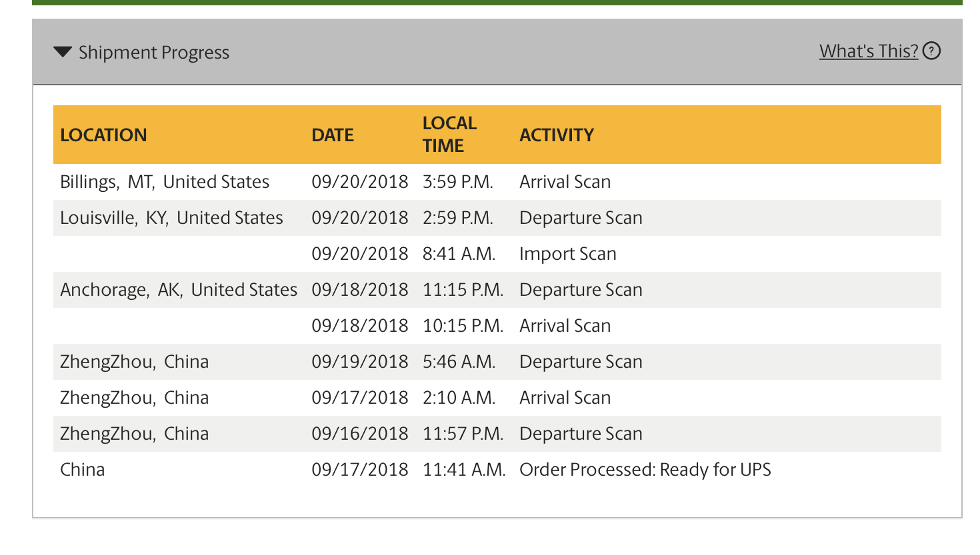This screenshot has width=980, height=555.
Task: Click the 10:15 P.M. time entry
Action: [x=463, y=326]
